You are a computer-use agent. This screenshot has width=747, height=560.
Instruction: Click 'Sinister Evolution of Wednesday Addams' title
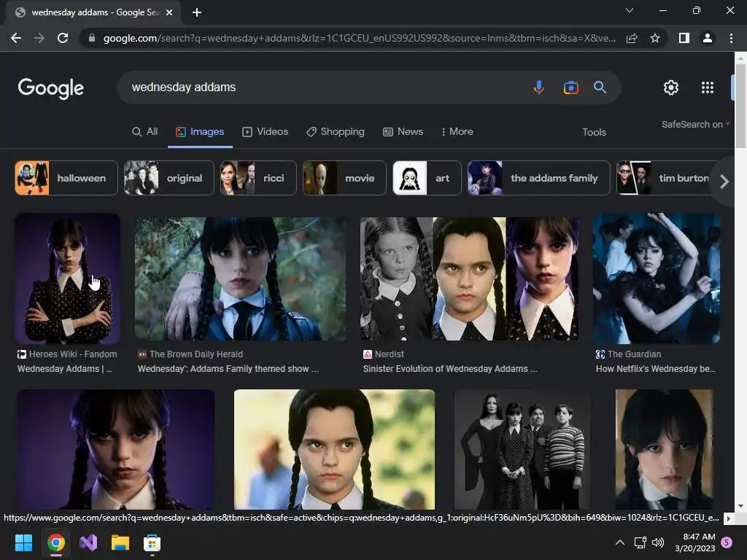(450, 369)
